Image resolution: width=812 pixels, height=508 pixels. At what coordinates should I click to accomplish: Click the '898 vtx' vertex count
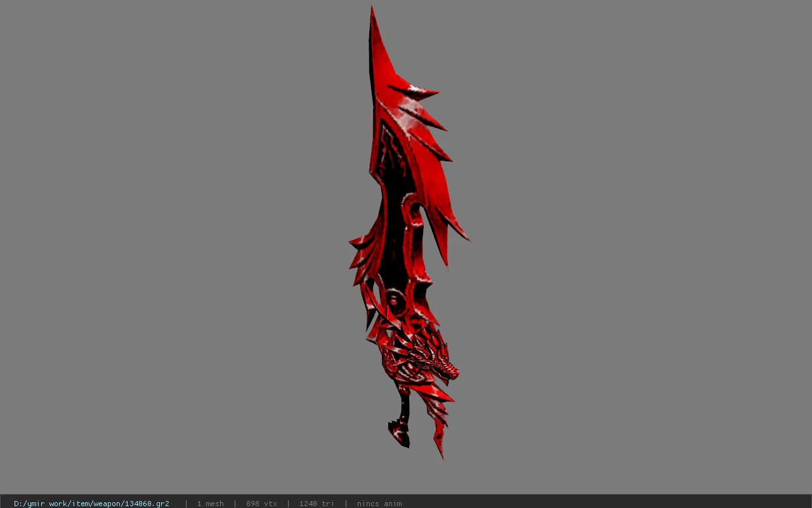(x=261, y=504)
